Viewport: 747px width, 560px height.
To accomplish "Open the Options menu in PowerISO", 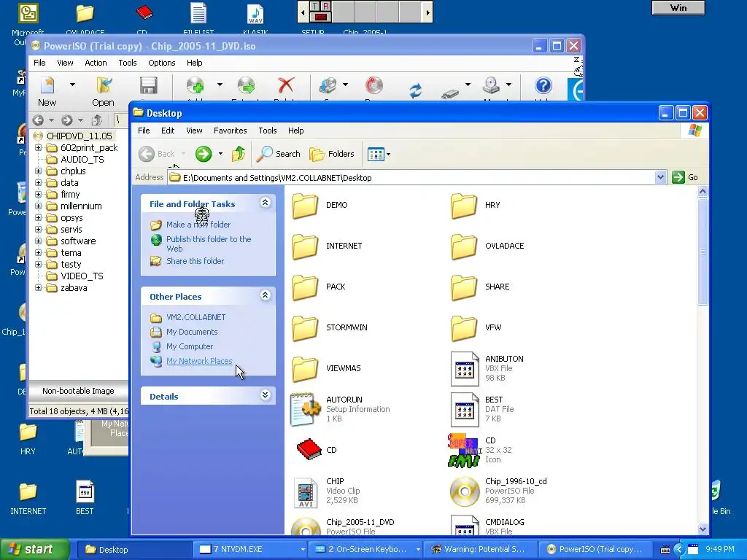I will click(161, 63).
